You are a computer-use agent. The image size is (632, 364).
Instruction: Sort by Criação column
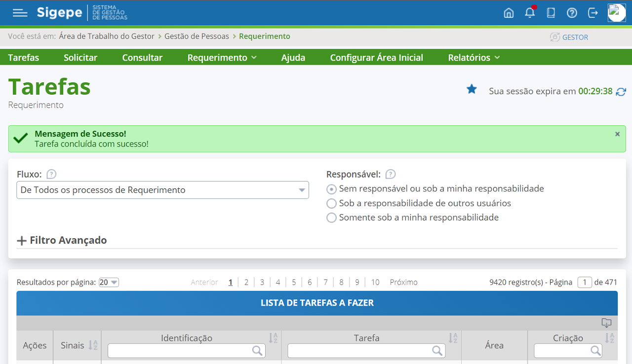click(609, 338)
